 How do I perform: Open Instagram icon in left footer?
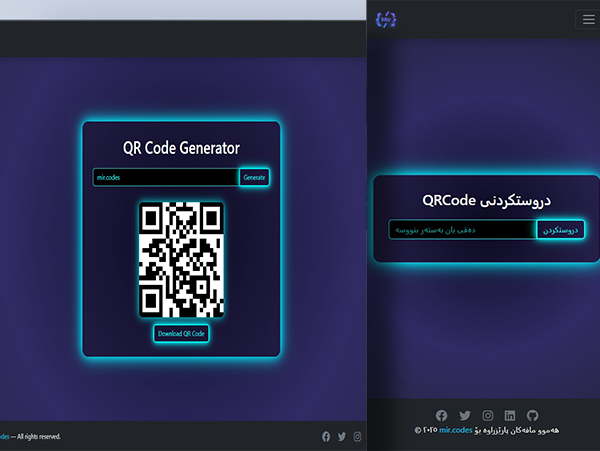[x=357, y=436]
